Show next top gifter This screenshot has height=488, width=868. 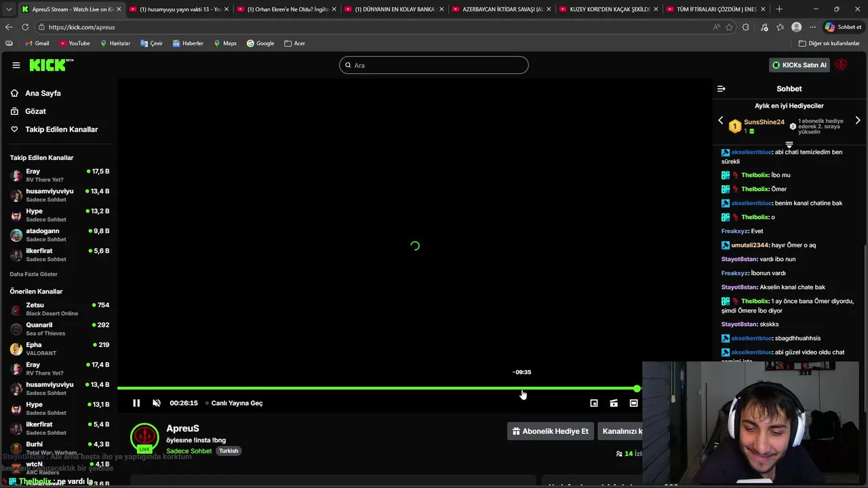pos(858,121)
